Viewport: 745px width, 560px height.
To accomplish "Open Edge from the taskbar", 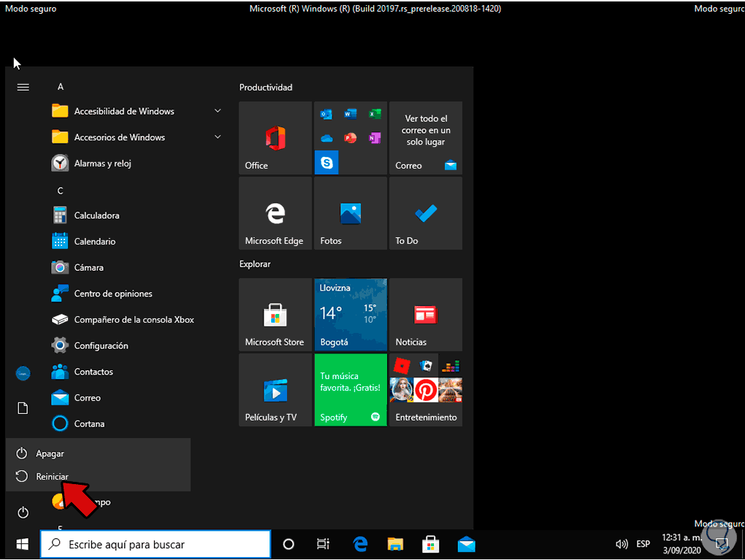I will coord(360,545).
